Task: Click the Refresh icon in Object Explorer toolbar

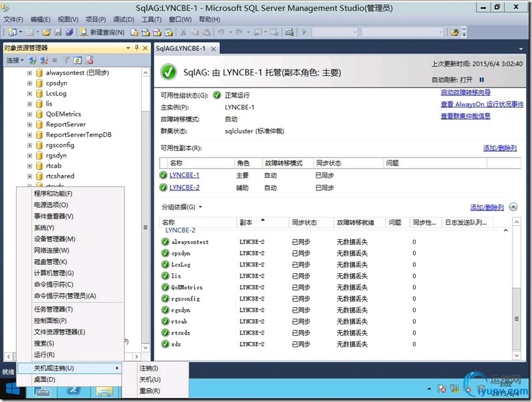Action: pos(78,60)
